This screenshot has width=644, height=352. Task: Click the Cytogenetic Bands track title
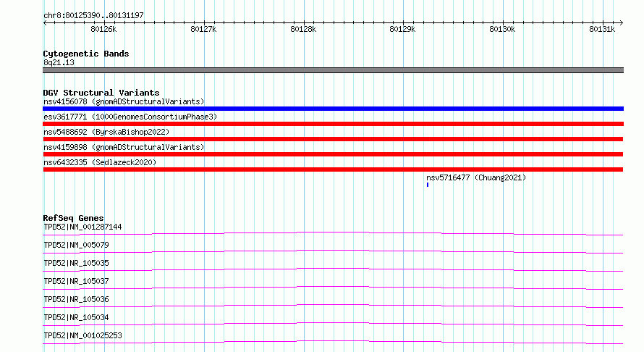86,54
